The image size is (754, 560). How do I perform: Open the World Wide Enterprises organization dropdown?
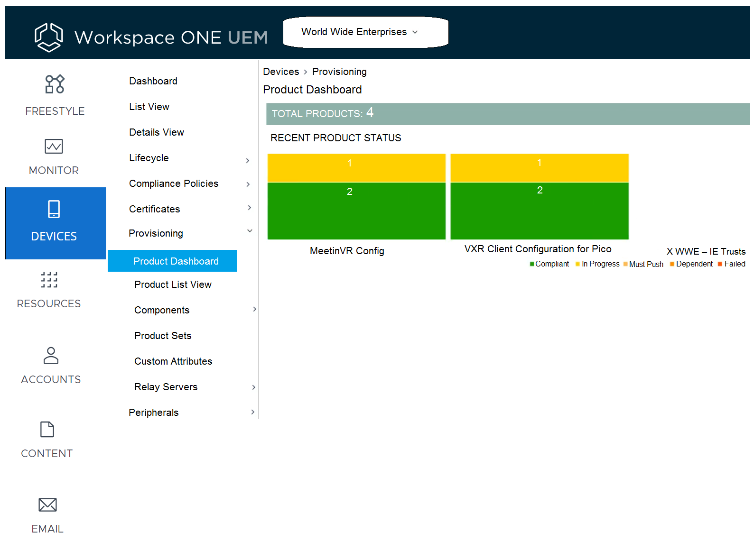coord(365,32)
